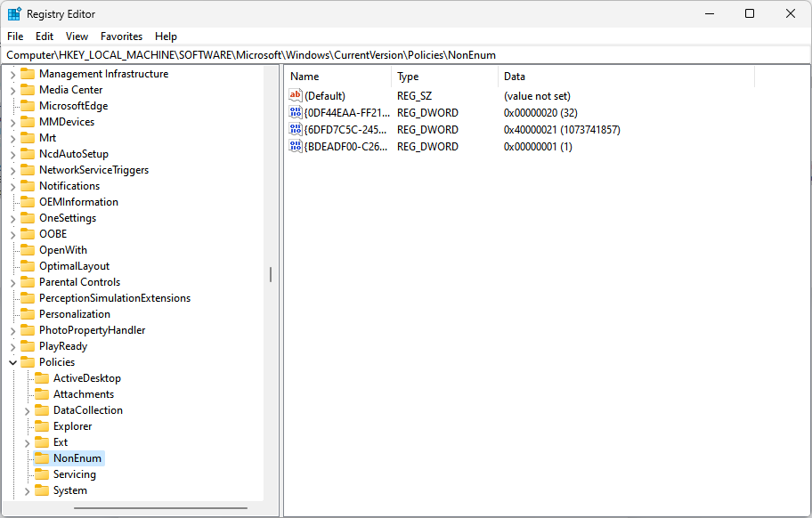Screen dimensions: 812x518
Task: Select the Personalization key
Action: pyautogui.click(x=75, y=314)
